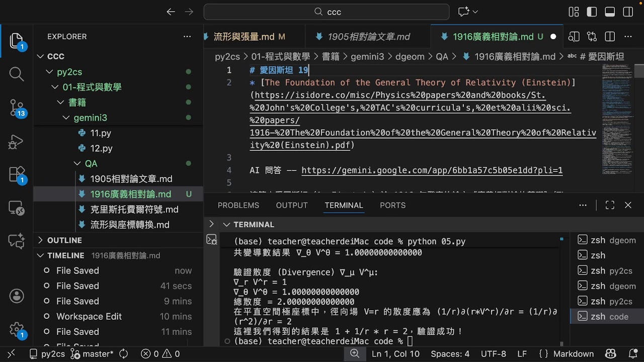Viewport: 644px width, 362px height.
Task: Open more editor actions menu
Action: (628, 37)
